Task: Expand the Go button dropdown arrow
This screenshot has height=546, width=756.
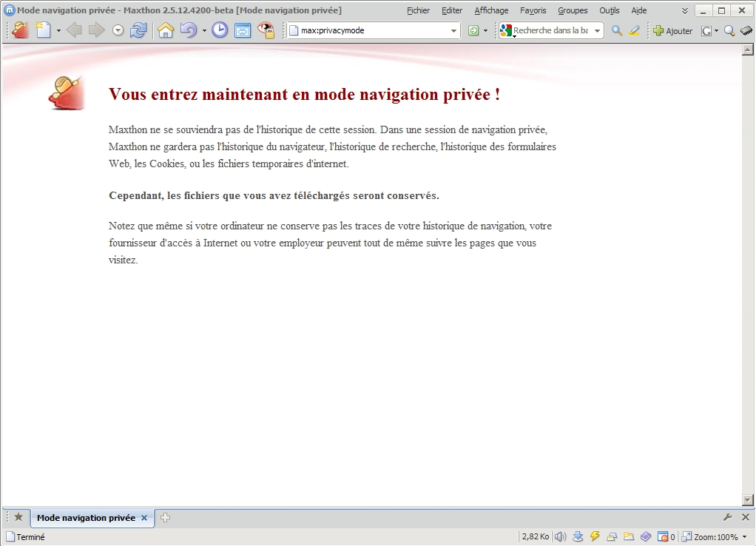Action: (x=485, y=31)
